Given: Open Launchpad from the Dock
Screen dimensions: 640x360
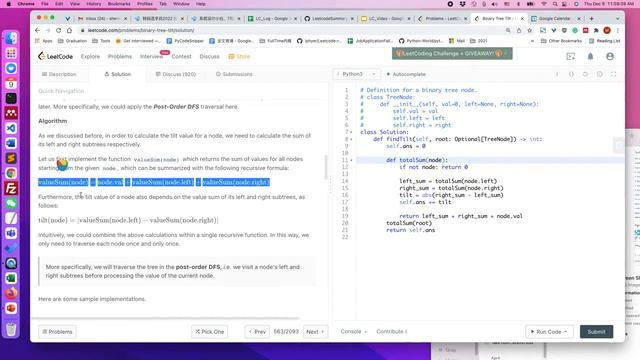Looking at the screenshot, I should pyautogui.click(x=11, y=53).
